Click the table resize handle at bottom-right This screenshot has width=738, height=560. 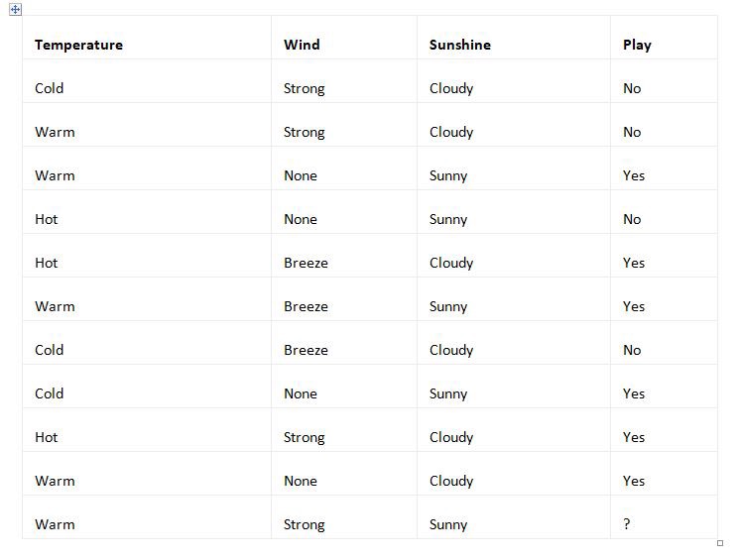pos(720,542)
